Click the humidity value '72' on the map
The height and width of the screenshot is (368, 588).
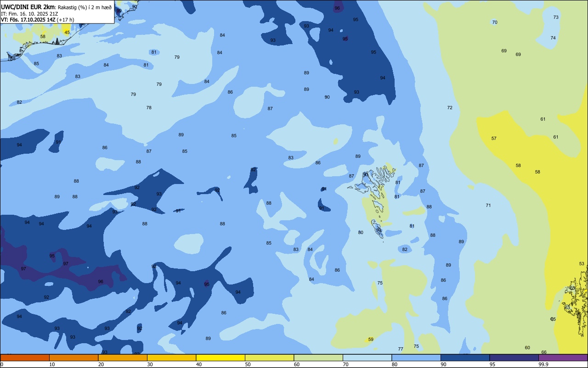point(450,107)
